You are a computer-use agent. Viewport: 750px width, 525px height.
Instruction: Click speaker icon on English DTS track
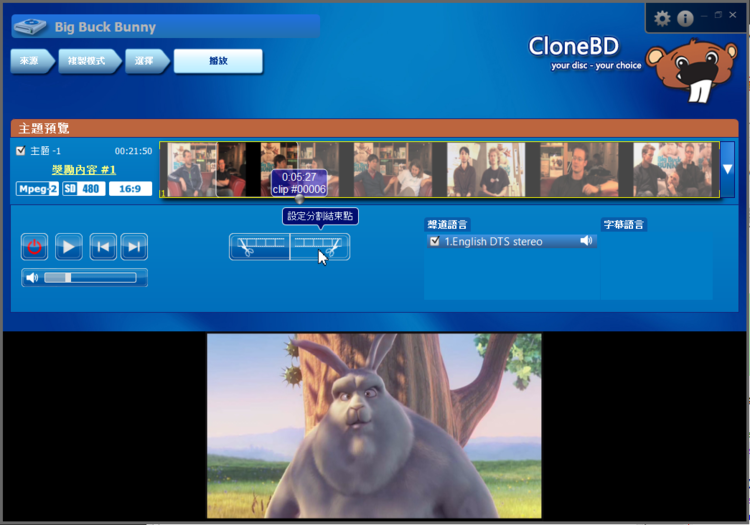coord(586,241)
